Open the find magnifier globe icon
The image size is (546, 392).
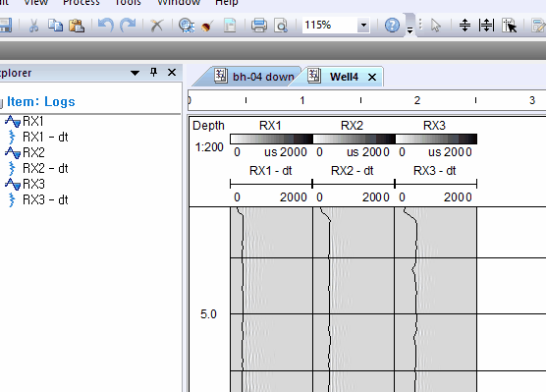(187, 26)
